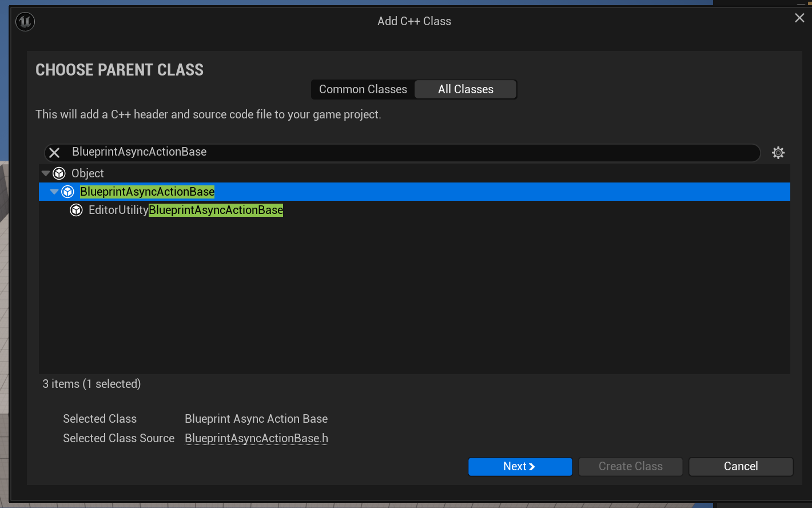Open BlueprintAsyncActionBase.h source link
Screen dimensions: 812x508
pos(256,438)
